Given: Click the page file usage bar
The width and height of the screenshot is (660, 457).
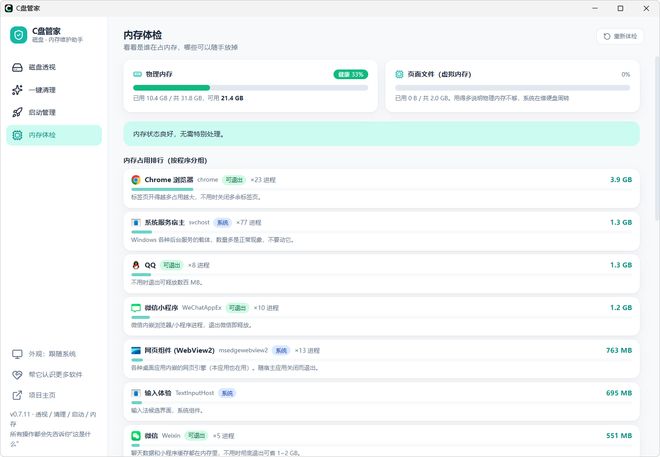Looking at the screenshot, I should (512, 88).
